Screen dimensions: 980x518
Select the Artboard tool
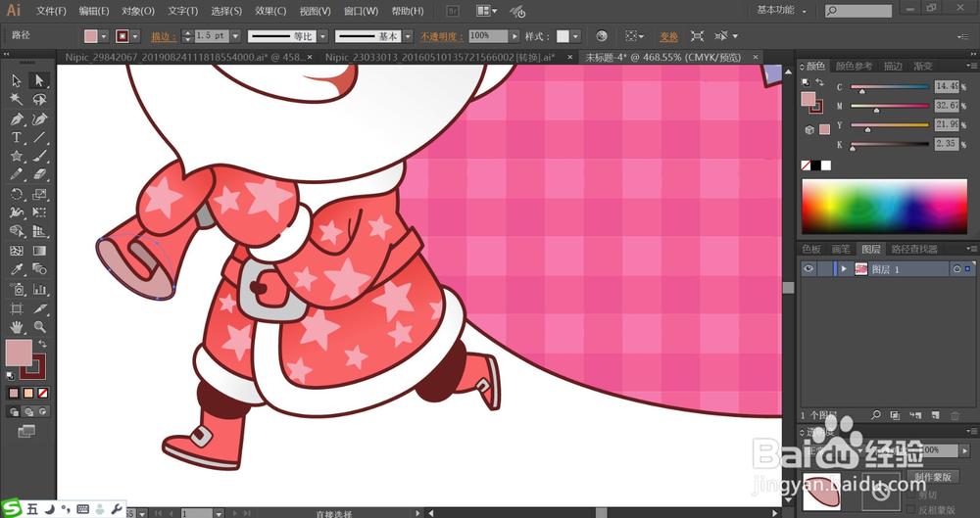tap(17, 308)
